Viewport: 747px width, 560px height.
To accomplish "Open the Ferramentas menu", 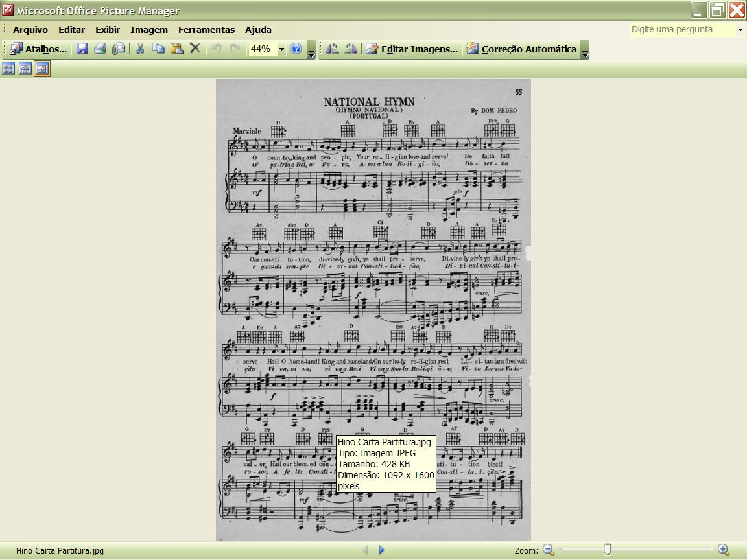I will [206, 30].
